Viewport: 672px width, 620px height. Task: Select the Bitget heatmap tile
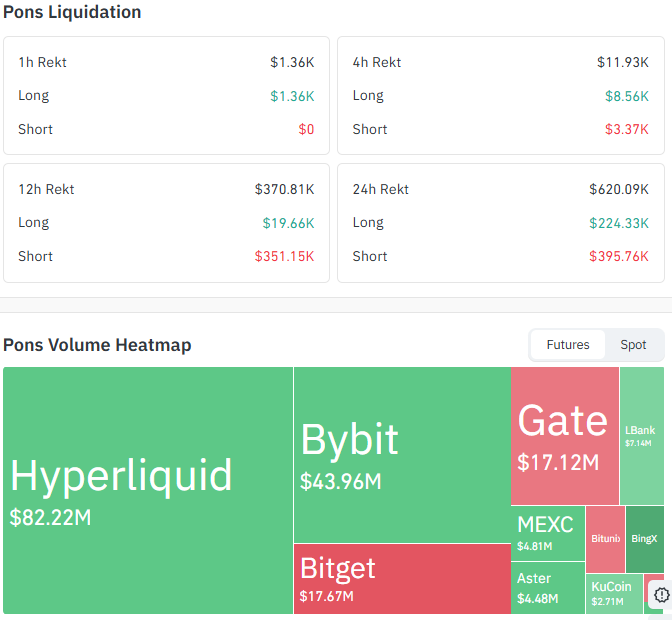(402, 579)
